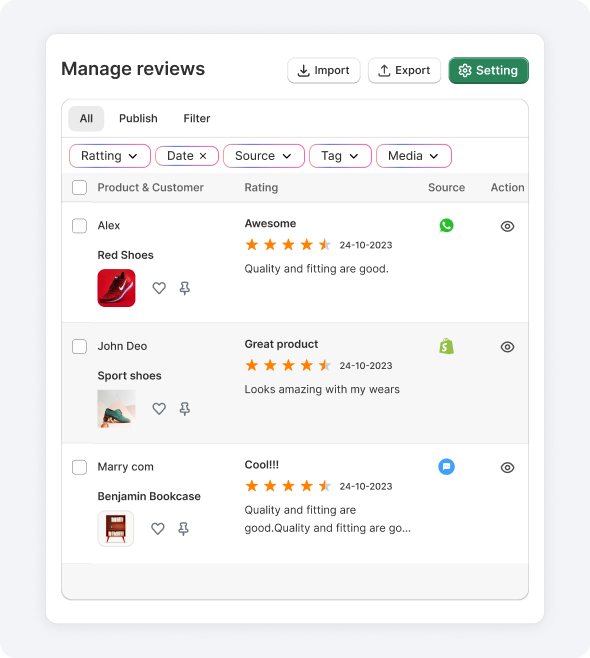Toggle eye icon on Great product review

[x=507, y=347]
